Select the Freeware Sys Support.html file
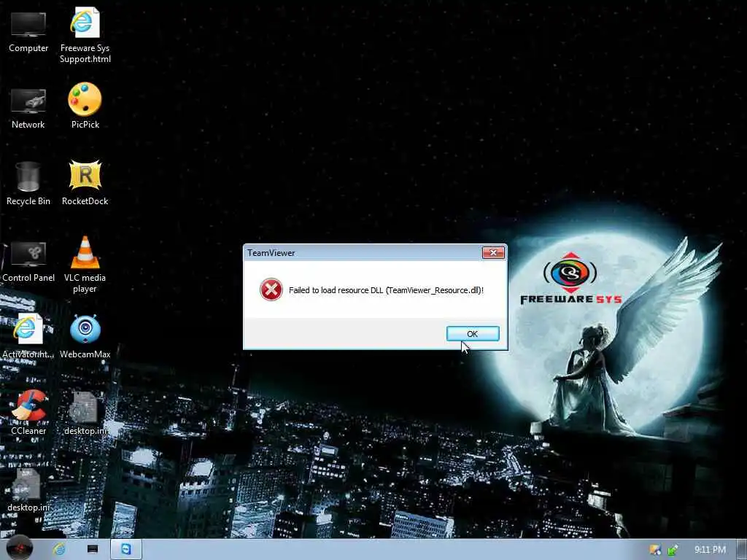Viewport: 747px width, 560px height. pos(85,36)
